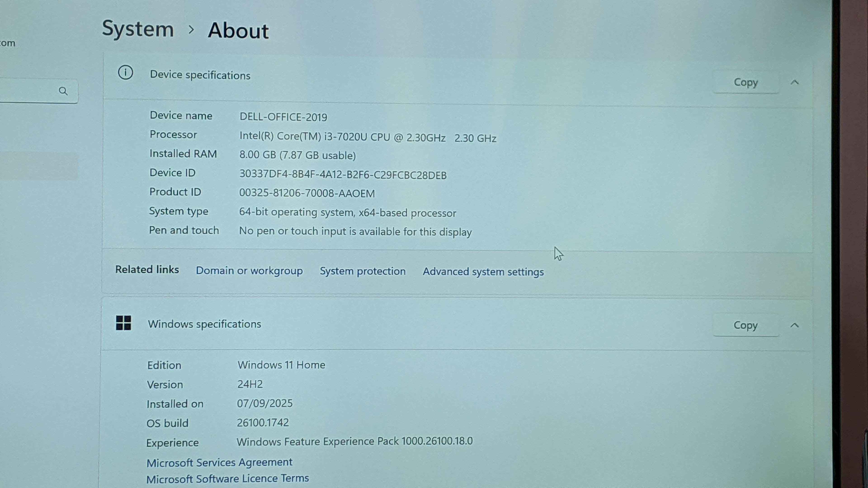The image size is (868, 488).
Task: Collapse the Device specifications section
Action: point(795,82)
